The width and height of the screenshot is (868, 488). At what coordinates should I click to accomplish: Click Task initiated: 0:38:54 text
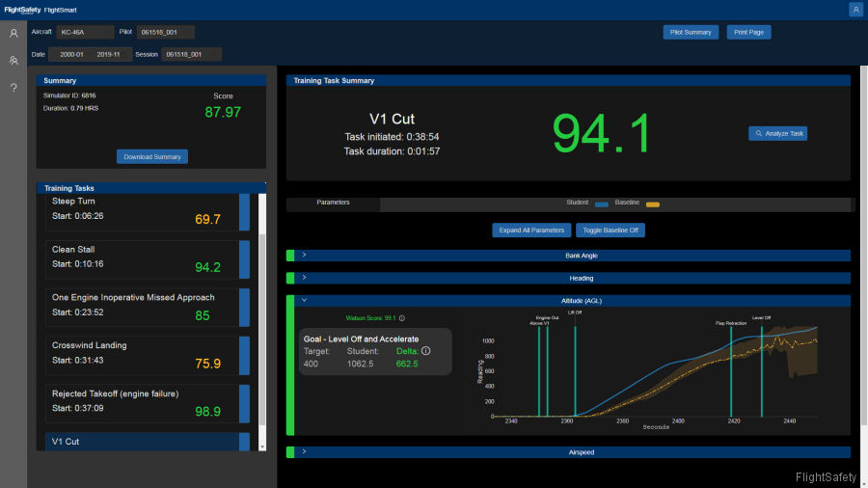pyautogui.click(x=392, y=137)
